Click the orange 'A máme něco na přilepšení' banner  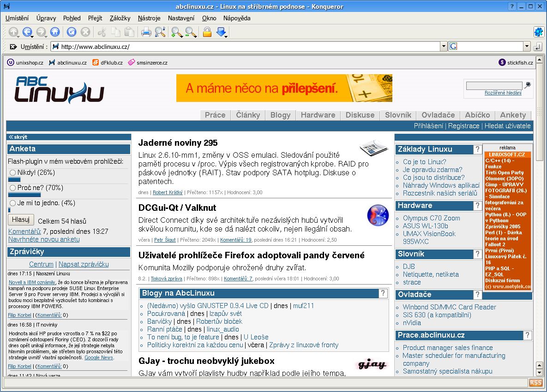point(284,88)
